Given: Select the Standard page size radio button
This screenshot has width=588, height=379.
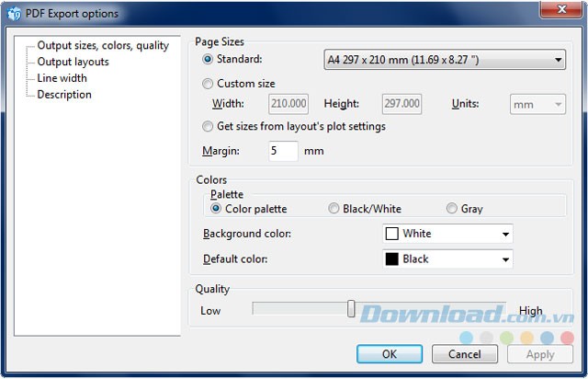Looking at the screenshot, I should click(x=208, y=60).
